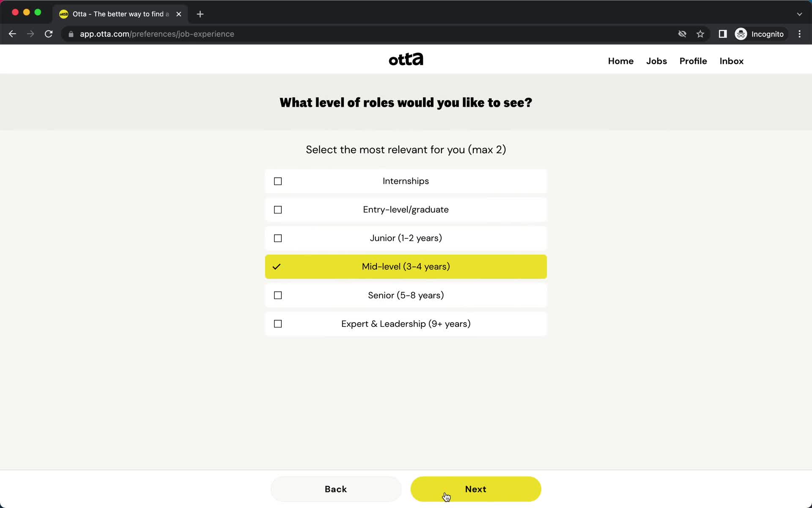Click the Back button to return

click(335, 489)
